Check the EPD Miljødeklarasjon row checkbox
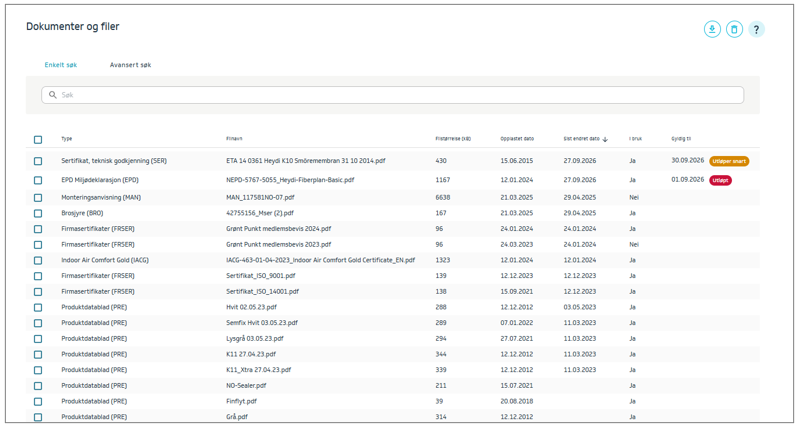799x429 pixels. pos(38,180)
